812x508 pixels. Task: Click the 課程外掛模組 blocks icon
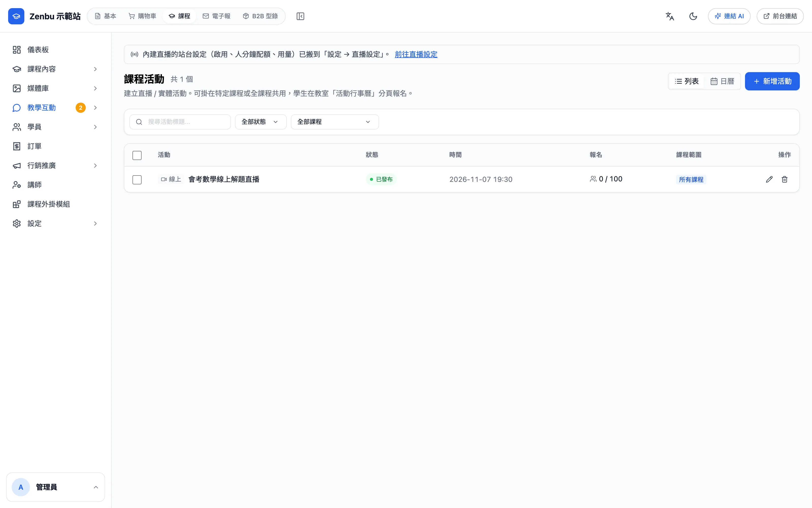click(17, 204)
